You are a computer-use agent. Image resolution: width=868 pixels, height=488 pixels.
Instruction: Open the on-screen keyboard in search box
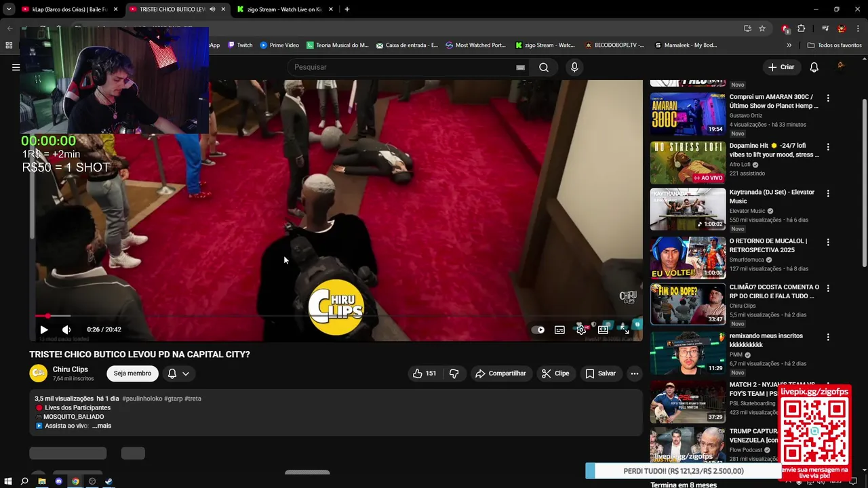pos(520,67)
